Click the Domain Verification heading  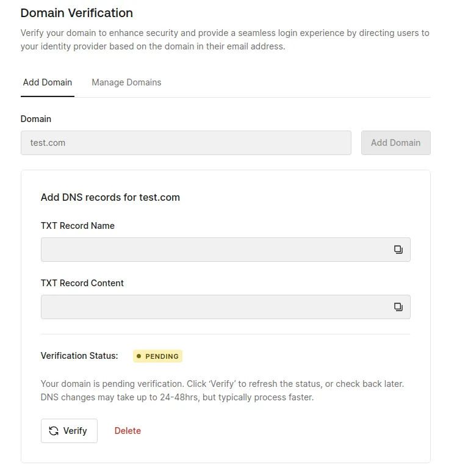pos(77,13)
